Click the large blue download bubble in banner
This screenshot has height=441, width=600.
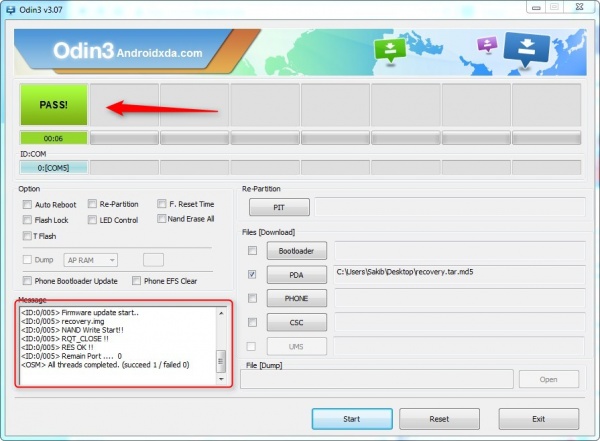[x=527, y=49]
